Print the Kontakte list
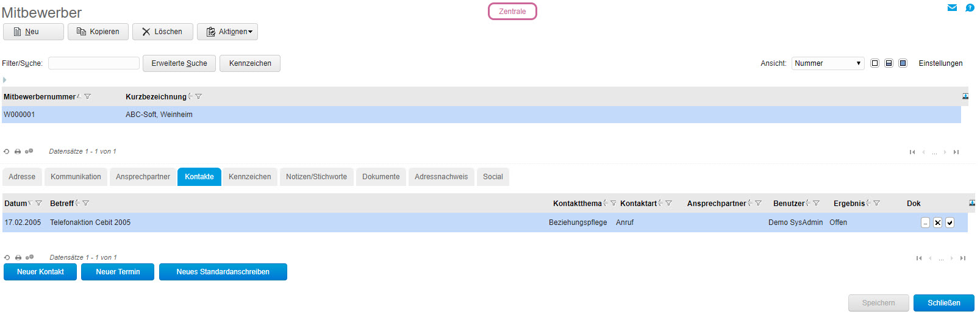The width and height of the screenshot is (980, 317). pyautogui.click(x=18, y=257)
